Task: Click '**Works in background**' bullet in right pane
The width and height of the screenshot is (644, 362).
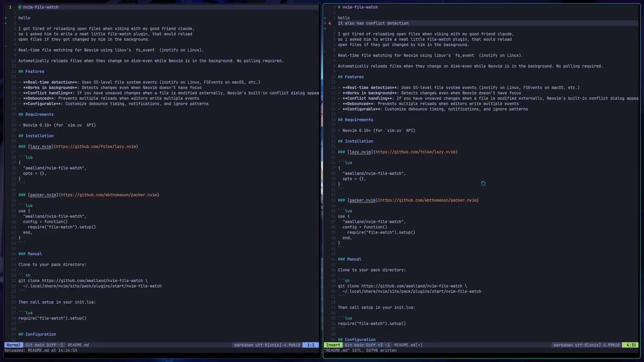Action: [429, 93]
